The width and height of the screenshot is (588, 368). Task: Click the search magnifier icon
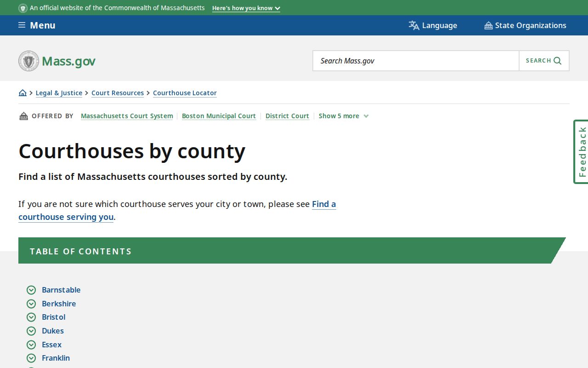coord(558,61)
